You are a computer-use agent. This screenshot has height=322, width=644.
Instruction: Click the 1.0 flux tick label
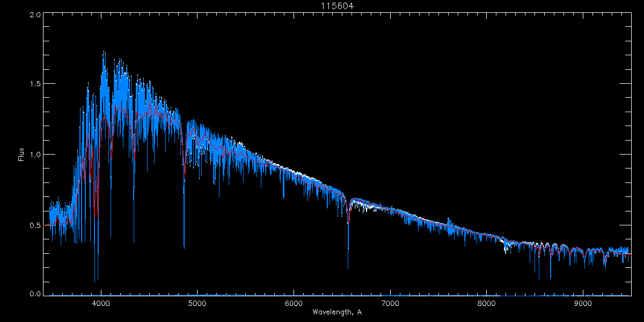coord(35,155)
